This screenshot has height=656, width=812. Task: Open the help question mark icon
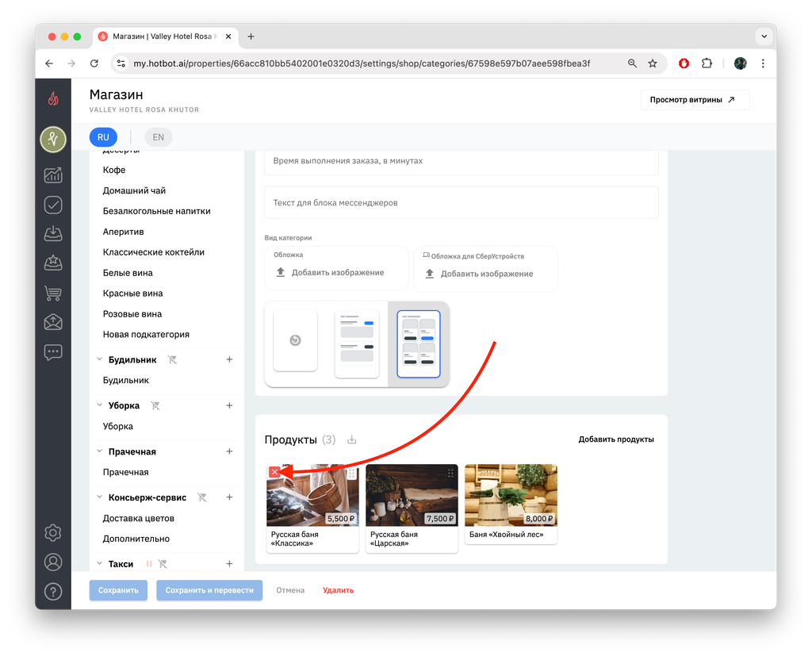point(53,592)
